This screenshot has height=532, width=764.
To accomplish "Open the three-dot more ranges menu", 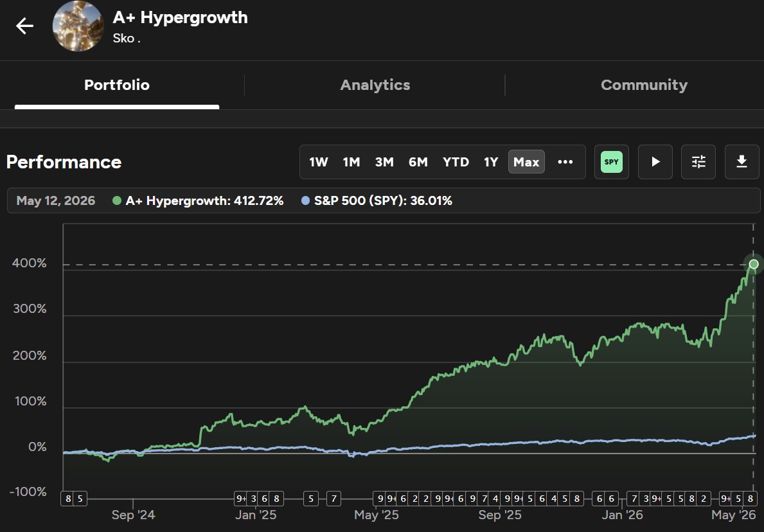I will 565,162.
